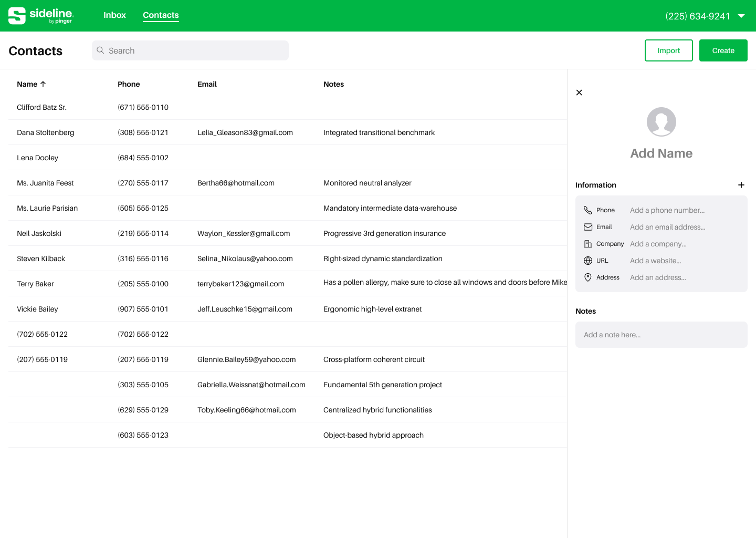Click the Import button
Viewport: 756px width, 538px height.
point(669,50)
